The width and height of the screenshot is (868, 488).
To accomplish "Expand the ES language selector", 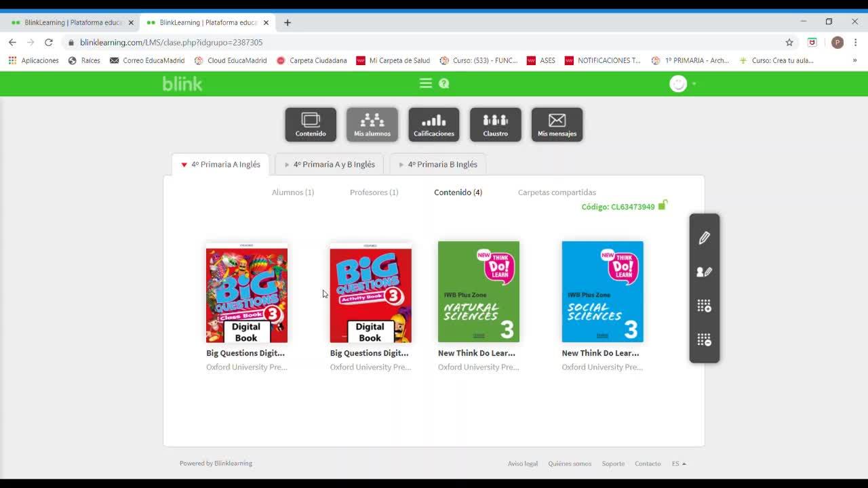I will (x=679, y=464).
